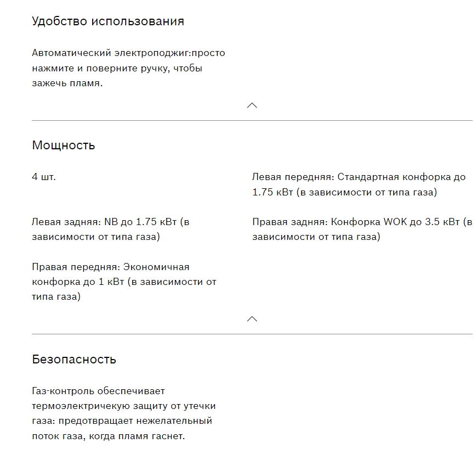Click the Левая передняя burner specification
Image resolution: width=476 pixels, height=454 pixels.
click(359, 185)
